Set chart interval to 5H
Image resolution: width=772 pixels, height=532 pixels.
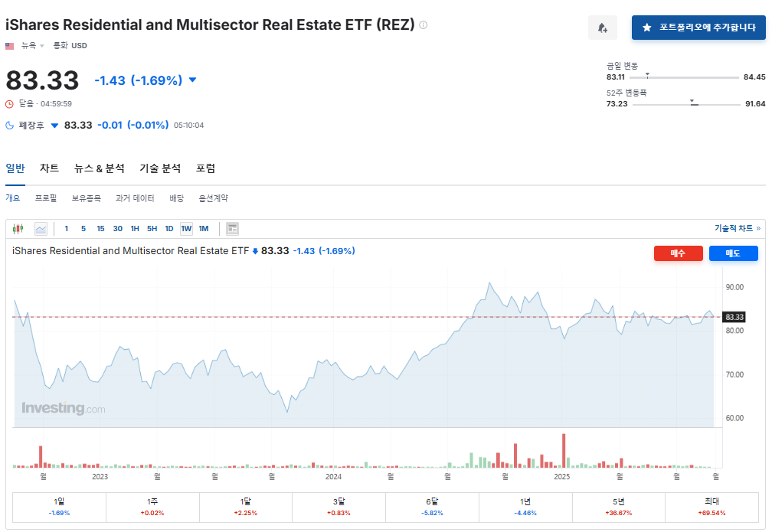point(152,228)
